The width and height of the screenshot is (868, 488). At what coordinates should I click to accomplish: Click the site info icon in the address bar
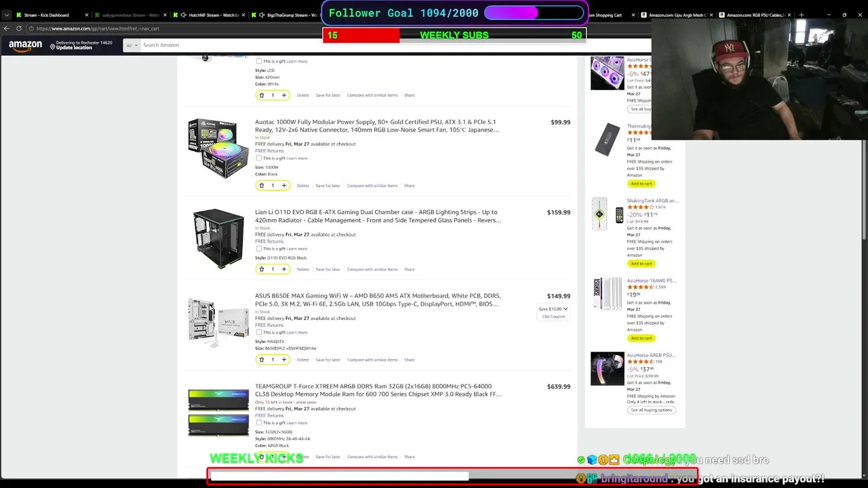(x=31, y=28)
